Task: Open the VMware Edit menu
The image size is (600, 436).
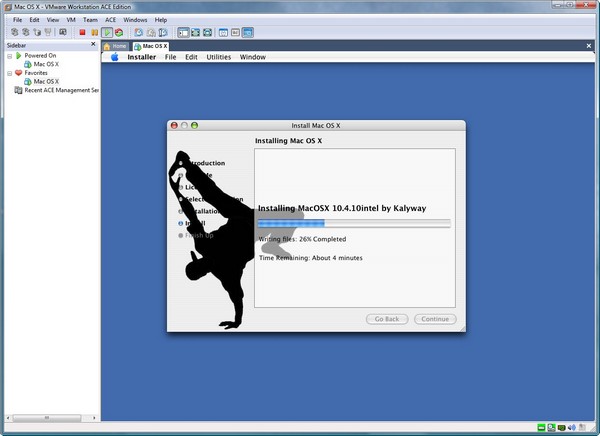Action: pyautogui.click(x=34, y=20)
